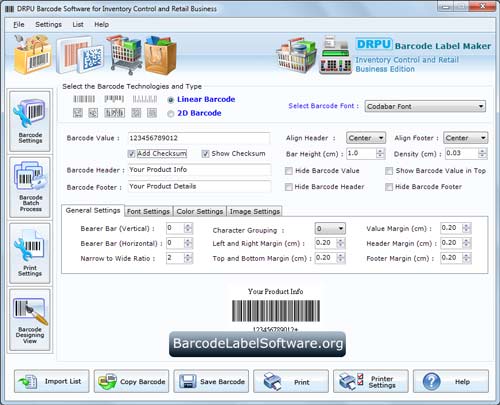Click the shopping bag barcode banner icon
The height and width of the screenshot is (405, 500).
(x=33, y=55)
